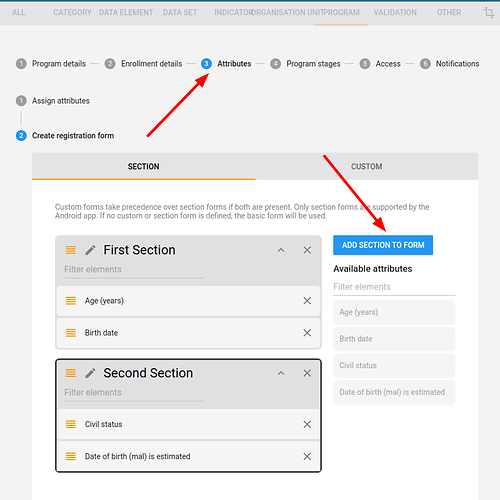Click the crop icon in top bar
Image resolution: width=500 pixels, height=500 pixels.
(489, 13)
